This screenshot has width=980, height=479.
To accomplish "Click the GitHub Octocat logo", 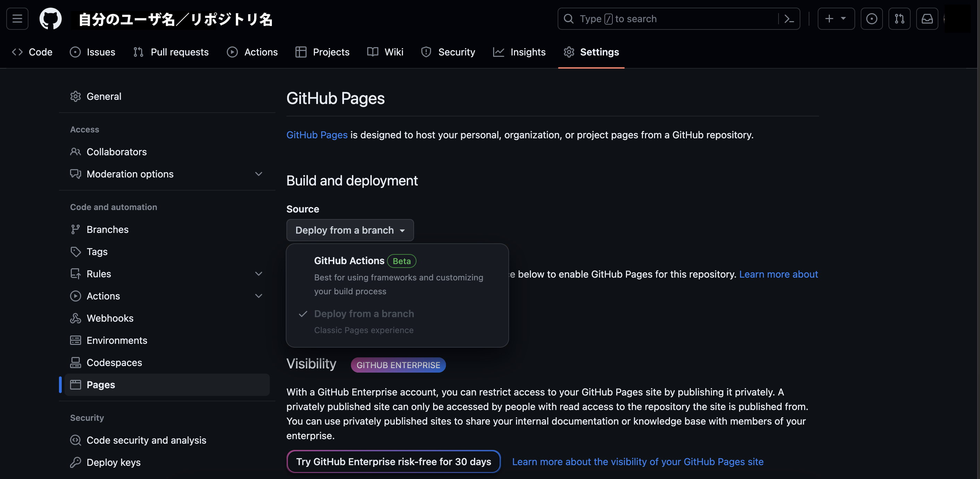I will tap(50, 19).
